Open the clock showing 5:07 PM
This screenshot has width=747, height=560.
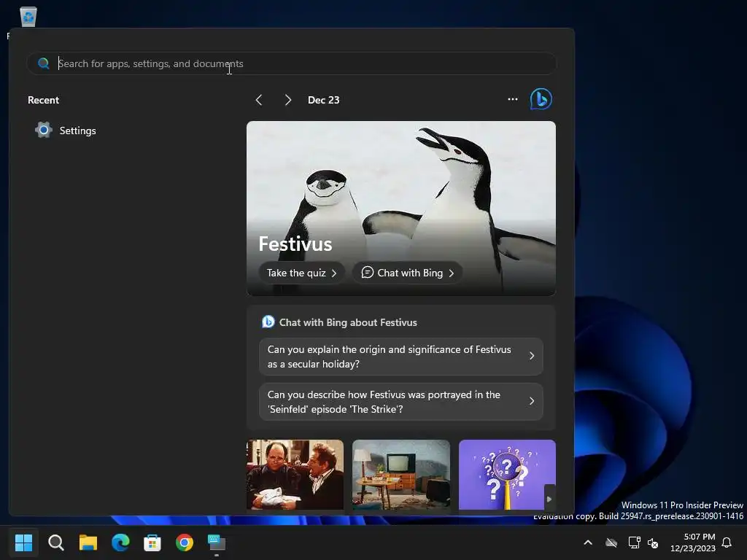pos(693,542)
